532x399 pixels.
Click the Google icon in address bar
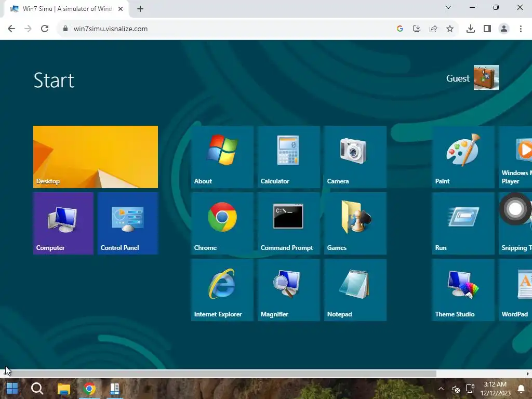400,29
